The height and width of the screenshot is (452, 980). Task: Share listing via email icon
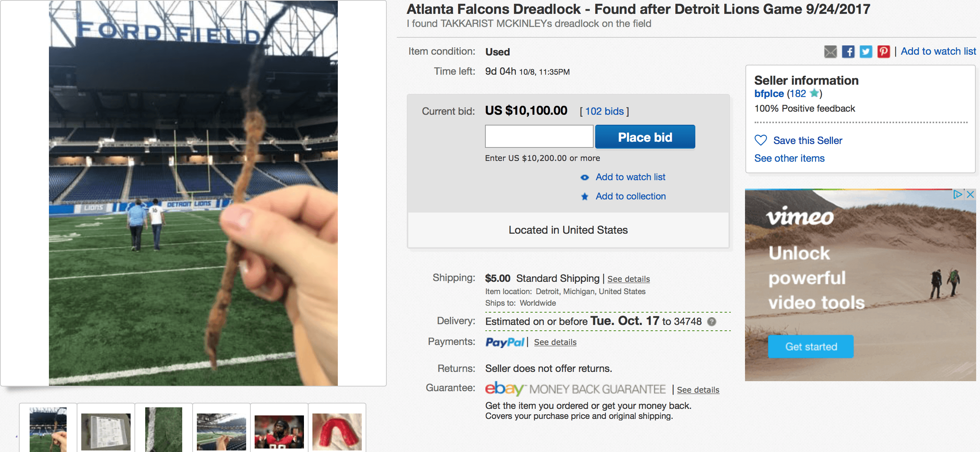point(830,52)
